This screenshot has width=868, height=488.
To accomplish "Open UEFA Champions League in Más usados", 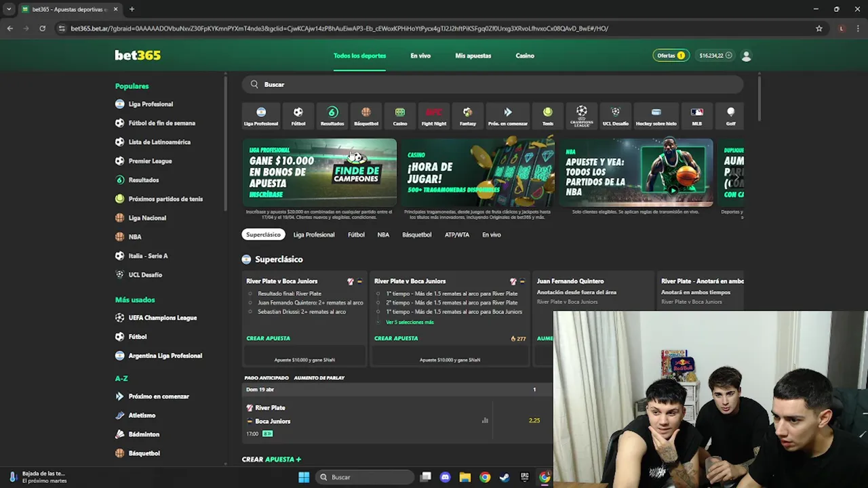I will click(x=163, y=317).
